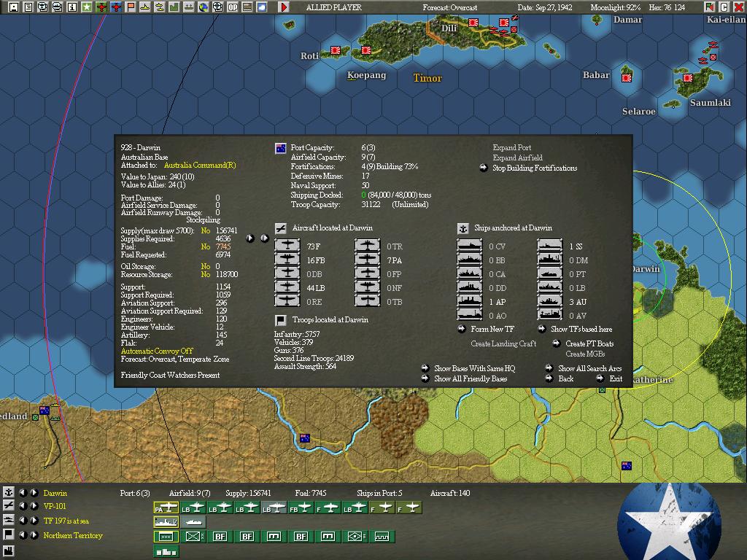The width and height of the screenshot is (747, 560).
Task: Select the PA air unit in bottom bar
Action: pyautogui.click(x=166, y=508)
